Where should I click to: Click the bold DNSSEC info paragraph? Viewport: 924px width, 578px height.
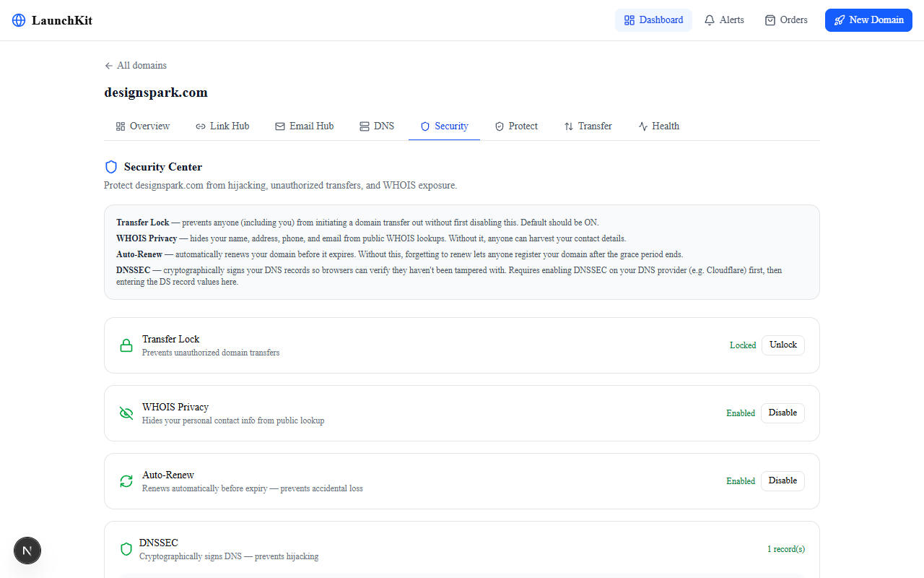tap(449, 276)
